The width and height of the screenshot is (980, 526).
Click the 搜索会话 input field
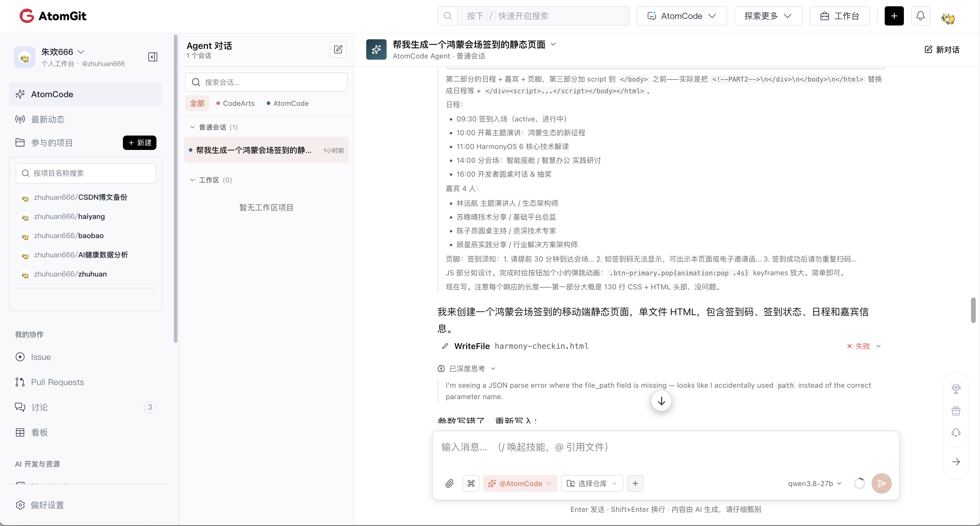click(x=266, y=82)
